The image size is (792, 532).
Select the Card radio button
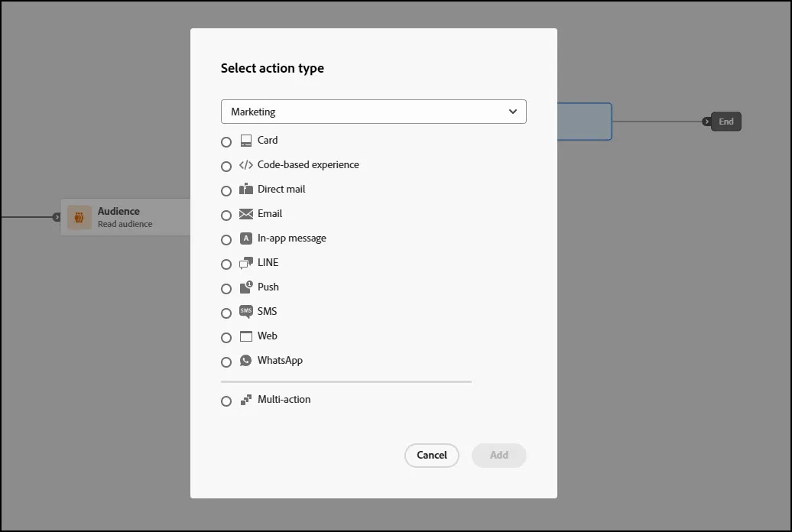pyautogui.click(x=226, y=142)
